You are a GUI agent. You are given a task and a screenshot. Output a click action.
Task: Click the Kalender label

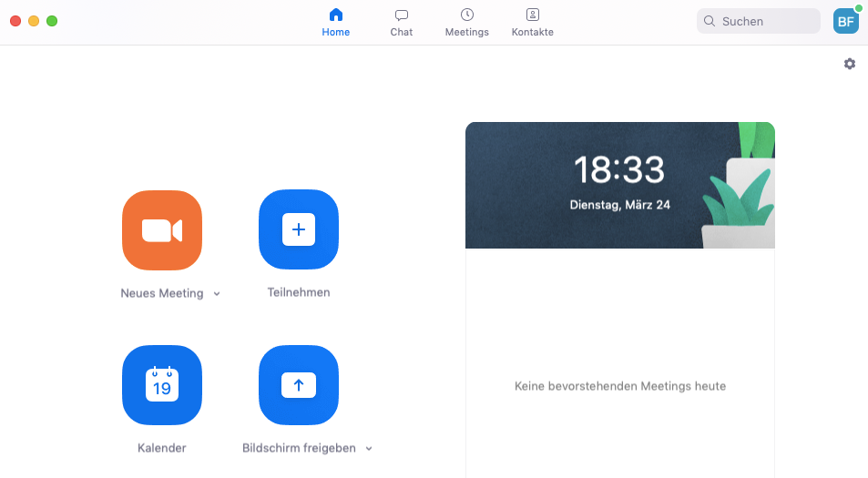pyautogui.click(x=161, y=448)
